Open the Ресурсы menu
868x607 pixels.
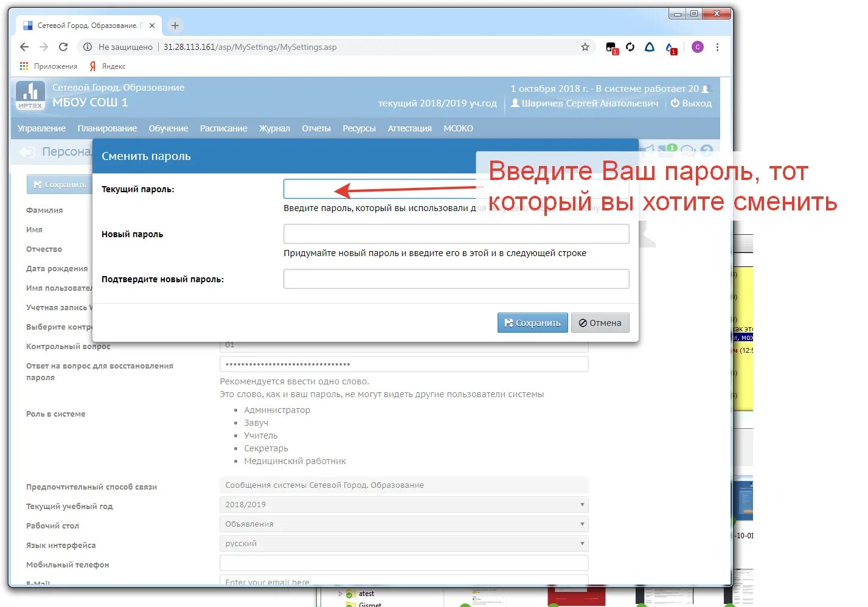pyautogui.click(x=359, y=128)
